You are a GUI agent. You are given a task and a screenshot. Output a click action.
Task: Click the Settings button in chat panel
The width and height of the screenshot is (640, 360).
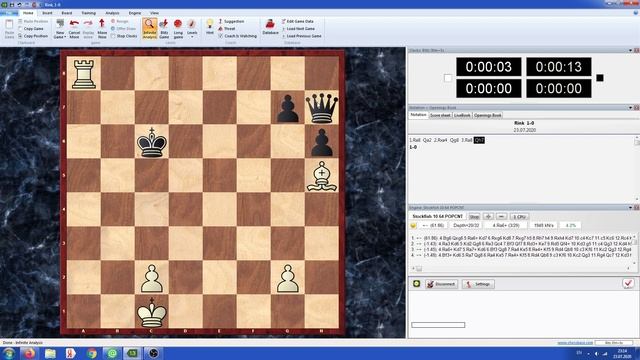coord(478,284)
